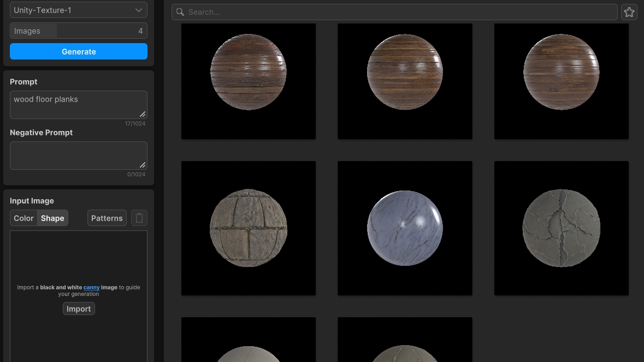Image resolution: width=644 pixels, height=362 pixels.
Task: Select the third wood planks sphere thumbnail
Action: coord(562,81)
